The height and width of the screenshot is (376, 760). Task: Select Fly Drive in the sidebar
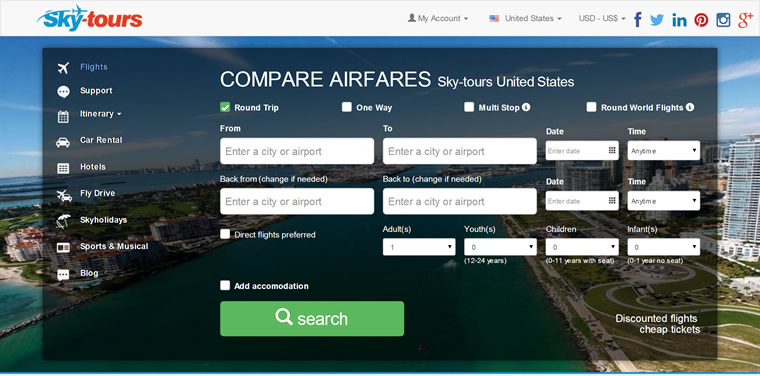click(97, 193)
